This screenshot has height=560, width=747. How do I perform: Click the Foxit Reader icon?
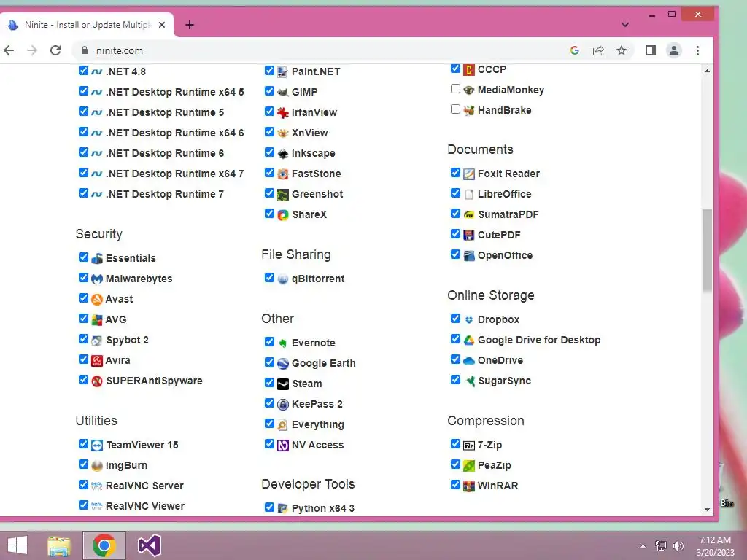pos(469,174)
